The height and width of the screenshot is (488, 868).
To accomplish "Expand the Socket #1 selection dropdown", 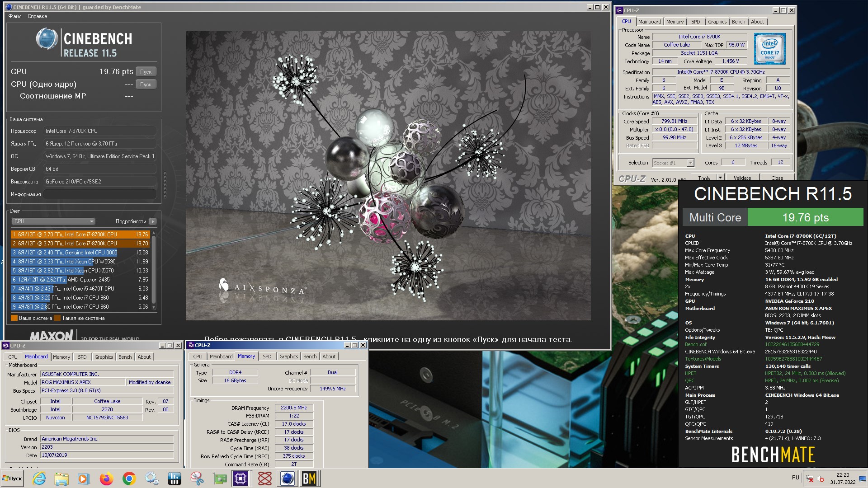I will pos(690,163).
